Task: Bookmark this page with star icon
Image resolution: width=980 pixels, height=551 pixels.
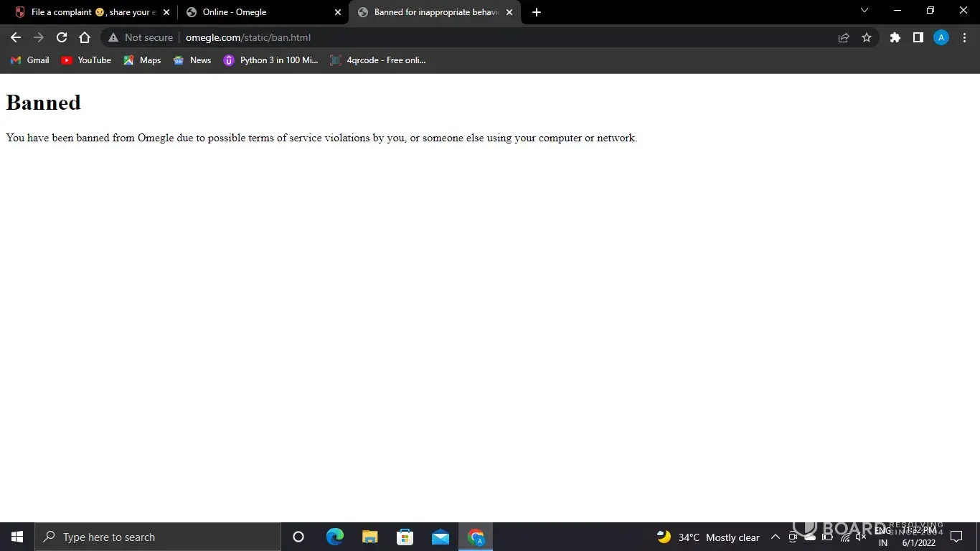Action: (867, 37)
